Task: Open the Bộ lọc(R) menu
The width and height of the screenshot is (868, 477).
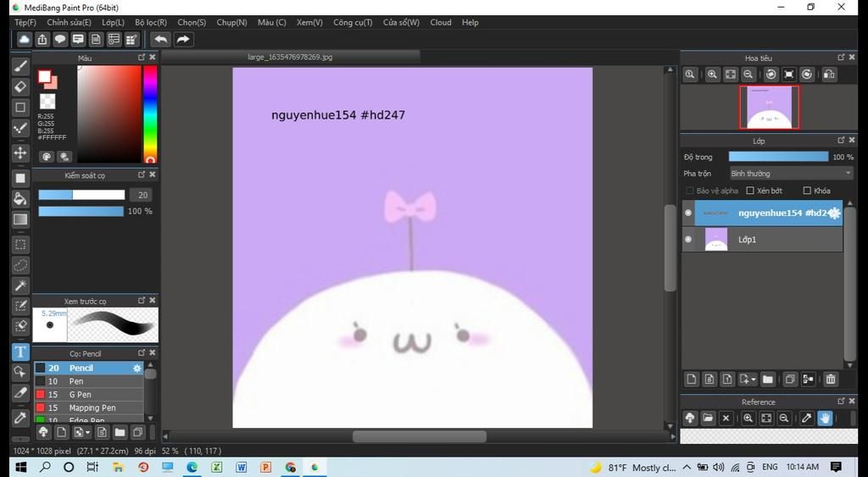Action: pos(151,23)
